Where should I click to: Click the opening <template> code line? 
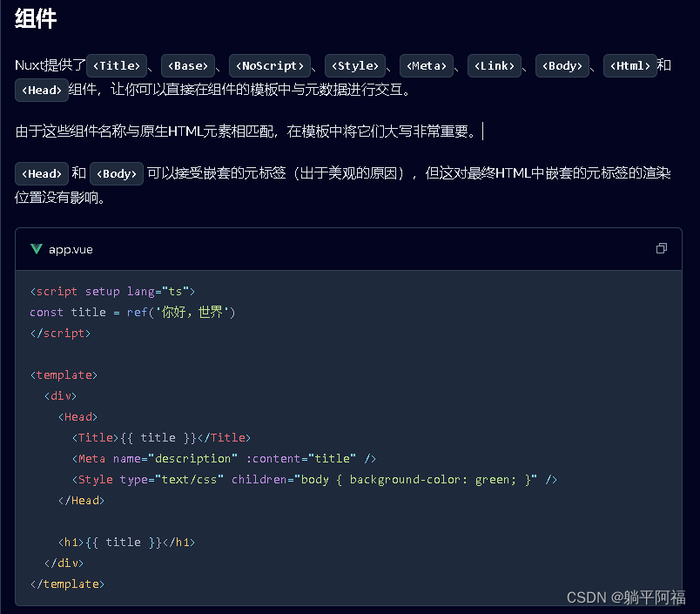[64, 374]
